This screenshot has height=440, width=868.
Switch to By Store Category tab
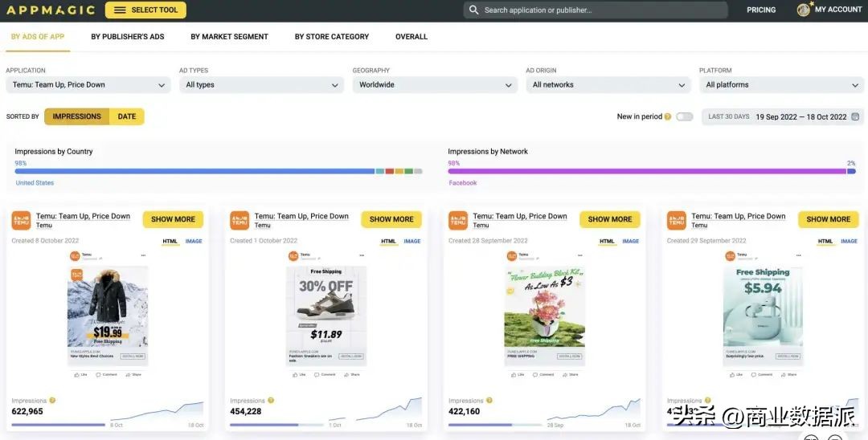point(332,36)
